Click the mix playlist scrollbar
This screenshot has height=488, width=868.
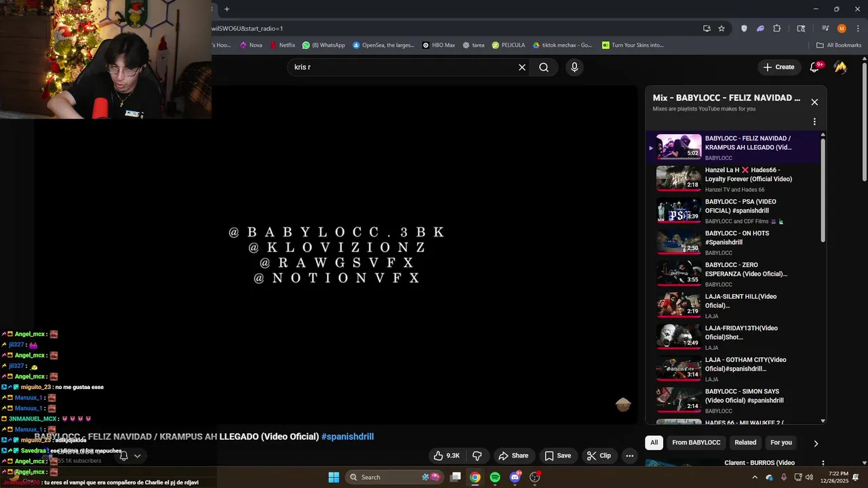tap(823, 190)
